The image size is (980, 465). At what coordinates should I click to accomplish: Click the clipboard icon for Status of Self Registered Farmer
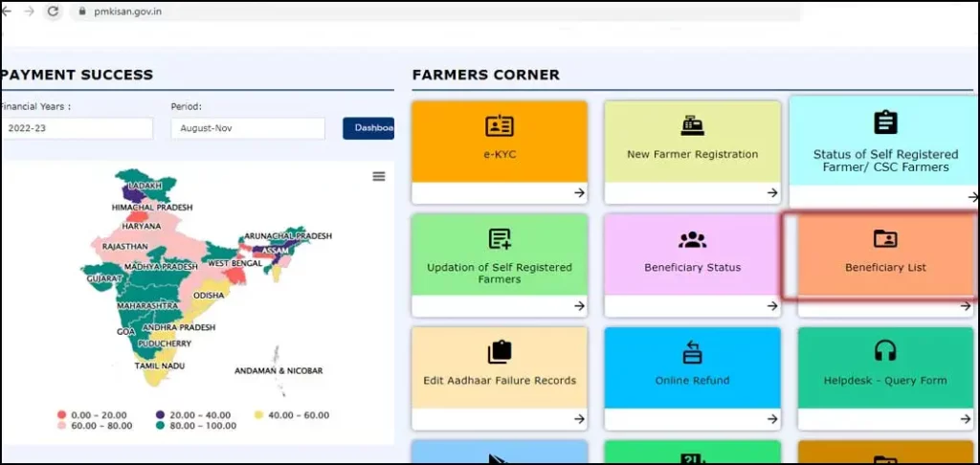885,122
